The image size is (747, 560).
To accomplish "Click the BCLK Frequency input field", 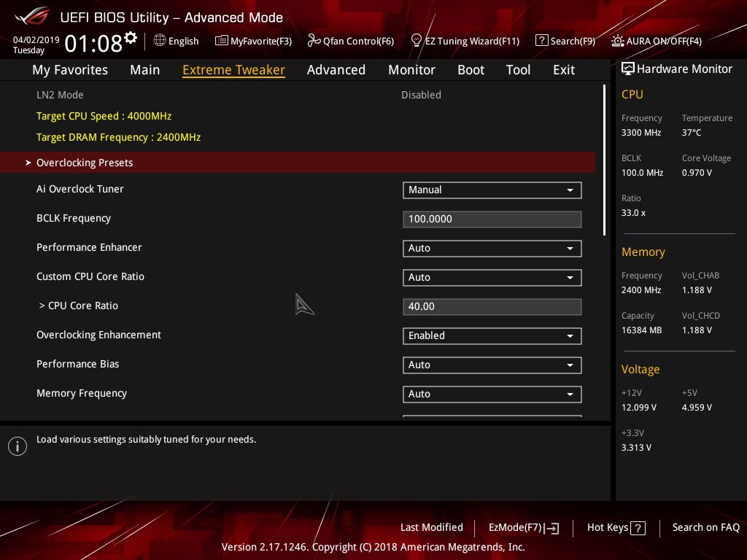I will (x=492, y=219).
